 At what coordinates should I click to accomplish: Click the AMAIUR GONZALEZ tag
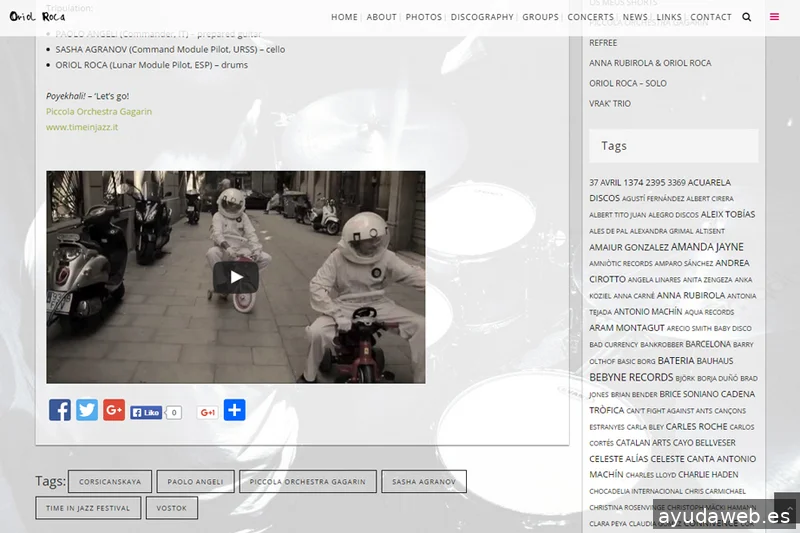629,247
